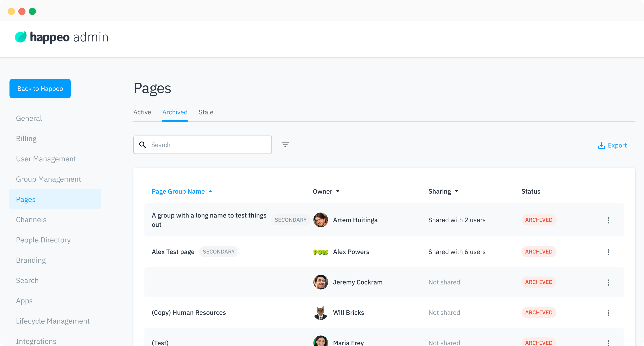Click the Export link

617,145
